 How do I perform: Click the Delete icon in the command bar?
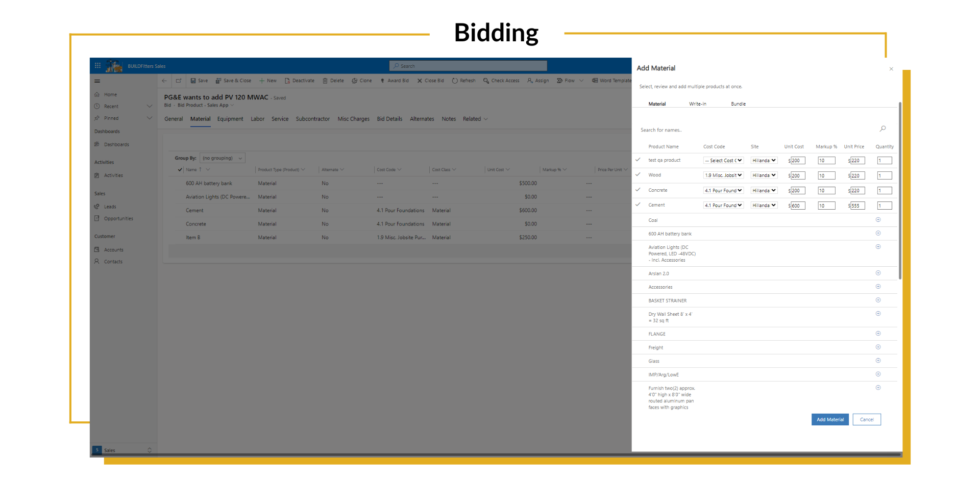pyautogui.click(x=326, y=81)
